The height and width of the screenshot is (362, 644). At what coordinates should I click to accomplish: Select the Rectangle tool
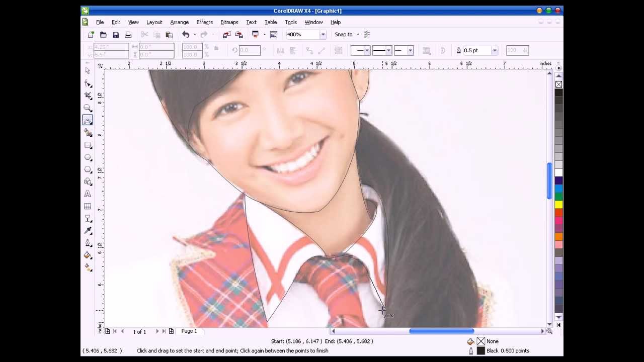tap(88, 145)
